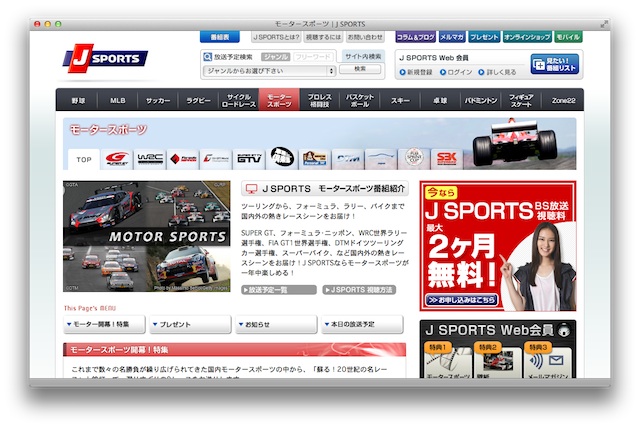This screenshot has width=640, height=428.
Task: Open the GTV series logo tab
Action: point(249,159)
